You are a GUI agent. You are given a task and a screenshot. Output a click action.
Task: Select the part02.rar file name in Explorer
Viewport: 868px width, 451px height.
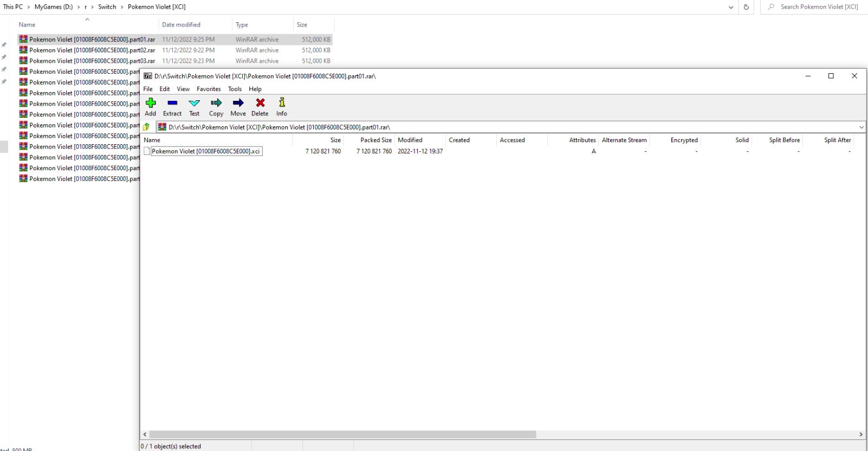(x=92, y=50)
